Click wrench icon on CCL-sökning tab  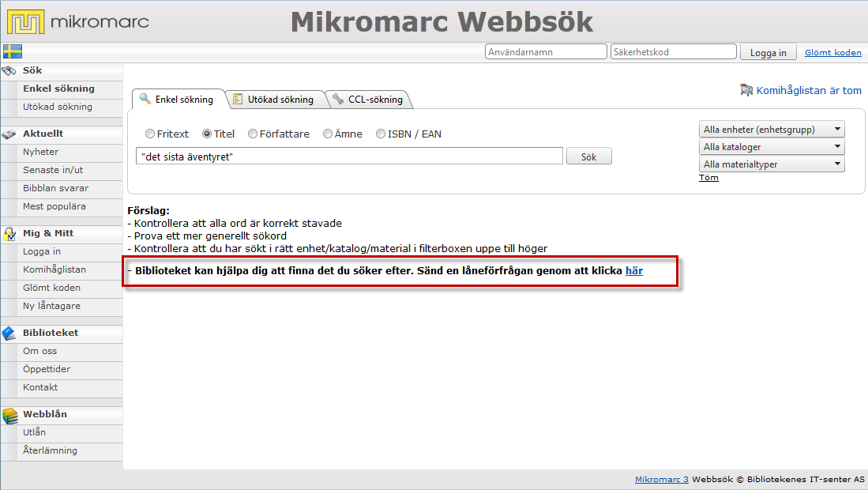pos(338,99)
